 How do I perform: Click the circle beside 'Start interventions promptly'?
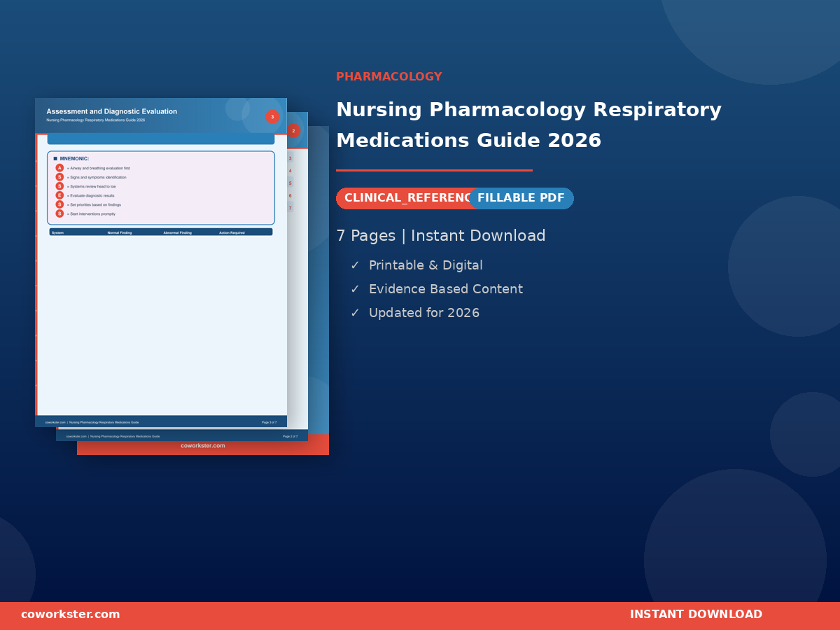pos(59,213)
